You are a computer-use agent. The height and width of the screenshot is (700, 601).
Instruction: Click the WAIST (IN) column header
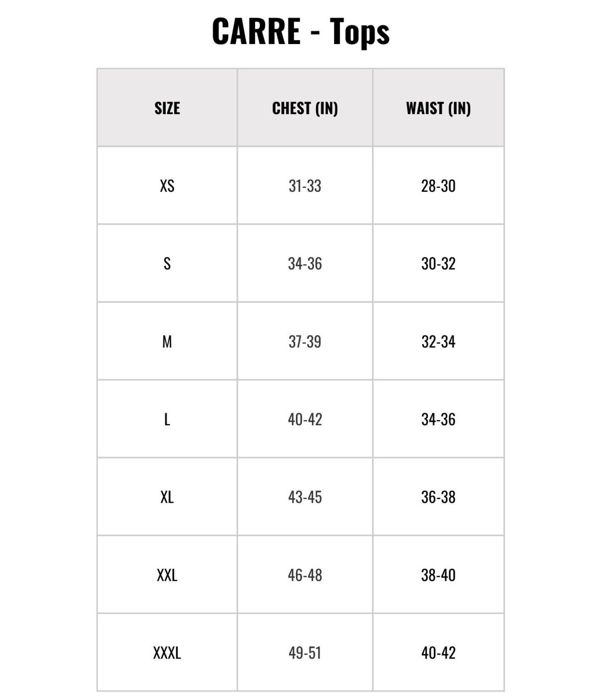(x=438, y=108)
